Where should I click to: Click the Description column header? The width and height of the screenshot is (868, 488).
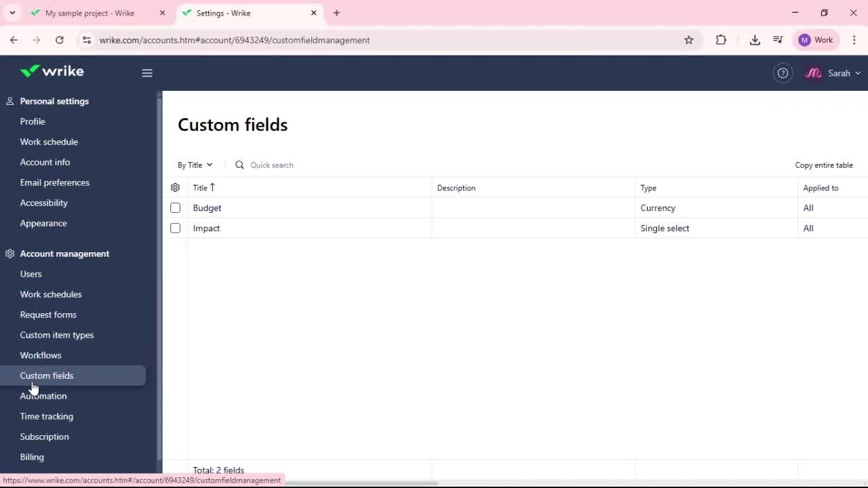point(456,188)
